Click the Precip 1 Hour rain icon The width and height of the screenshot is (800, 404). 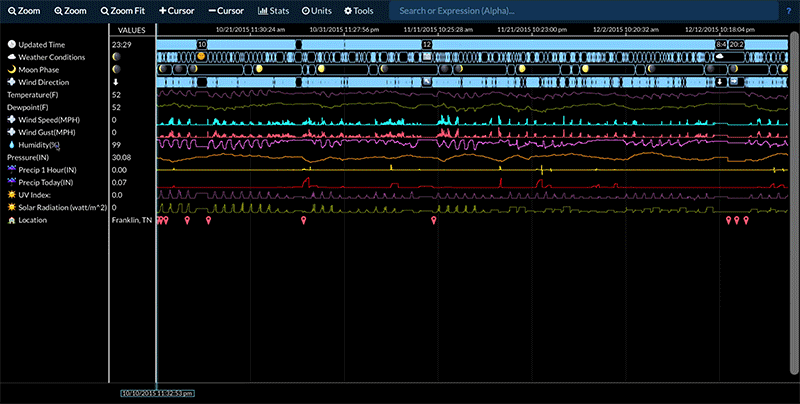[12, 169]
